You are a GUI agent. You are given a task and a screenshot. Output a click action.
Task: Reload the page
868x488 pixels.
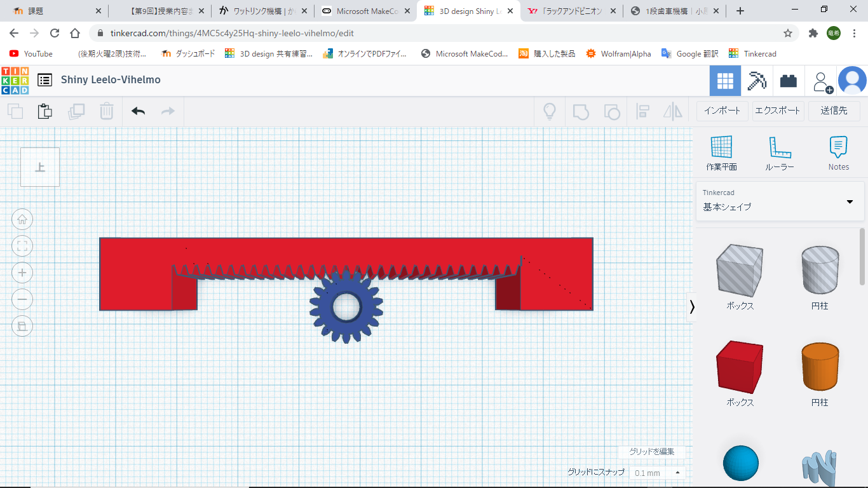tap(55, 33)
